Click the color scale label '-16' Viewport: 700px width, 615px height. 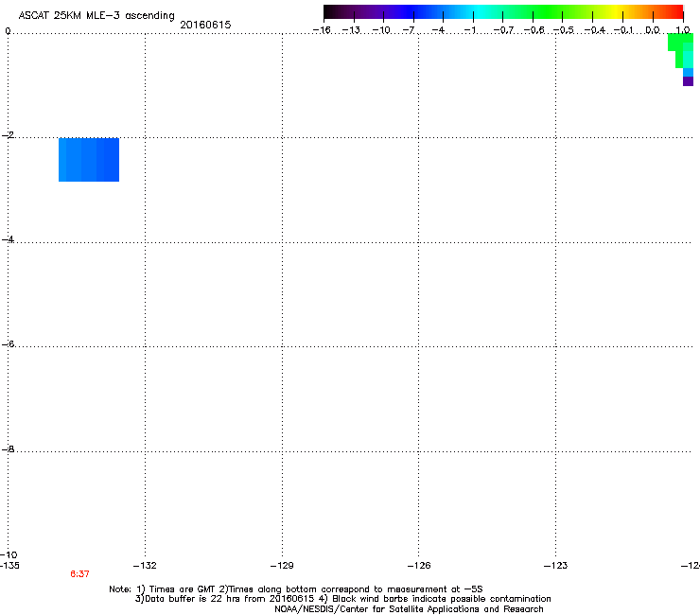click(322, 30)
